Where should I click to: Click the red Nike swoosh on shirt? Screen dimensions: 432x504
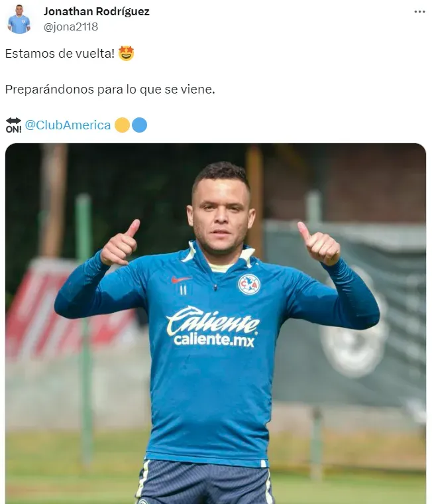[x=181, y=279]
